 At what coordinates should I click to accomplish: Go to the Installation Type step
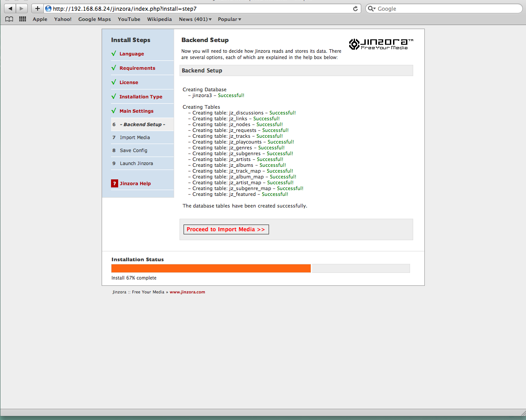pos(141,97)
